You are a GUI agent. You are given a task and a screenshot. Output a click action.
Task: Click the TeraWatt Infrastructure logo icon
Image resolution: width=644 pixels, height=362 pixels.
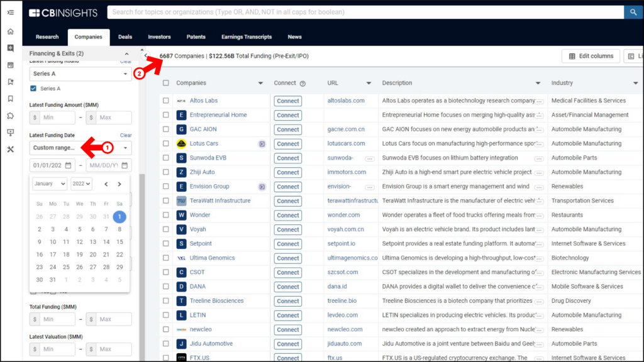[181, 200]
